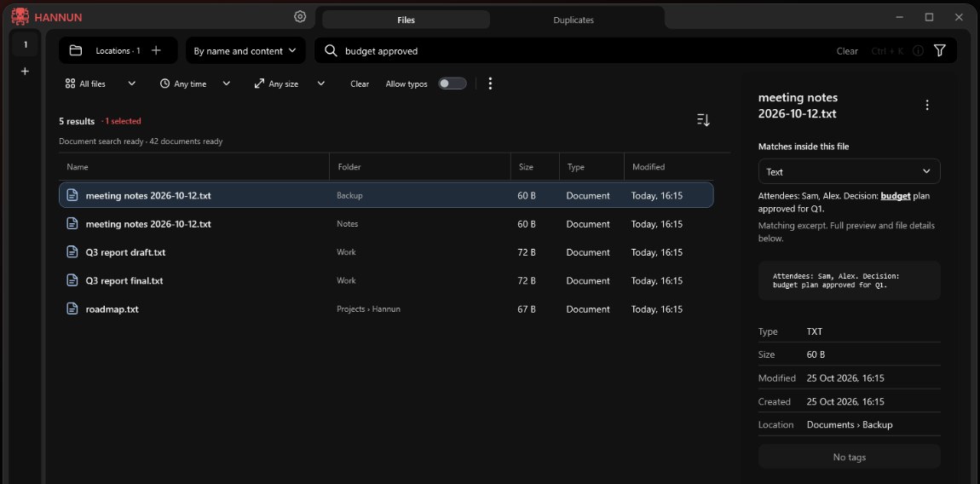The height and width of the screenshot is (484, 980).
Task: Click document icon of Q3 report draft.txt
Action: coord(72,252)
